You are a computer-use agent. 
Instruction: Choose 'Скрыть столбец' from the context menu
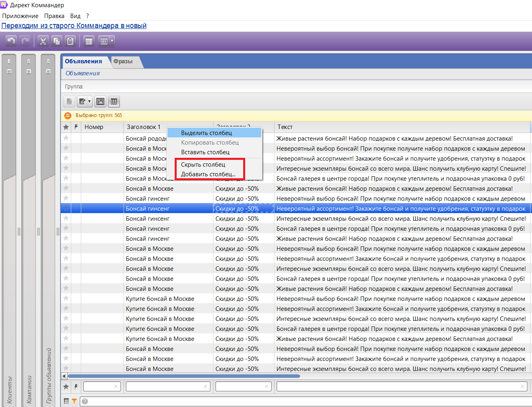tap(203, 165)
